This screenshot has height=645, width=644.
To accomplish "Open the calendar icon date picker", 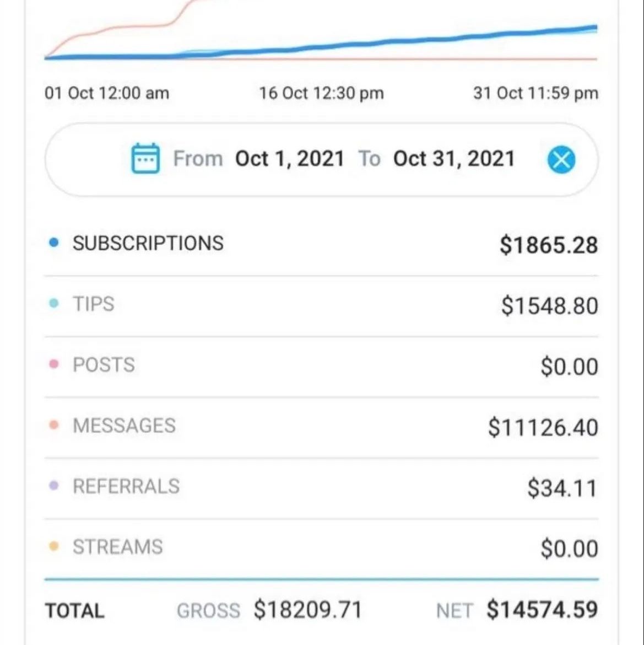I will pos(145,158).
